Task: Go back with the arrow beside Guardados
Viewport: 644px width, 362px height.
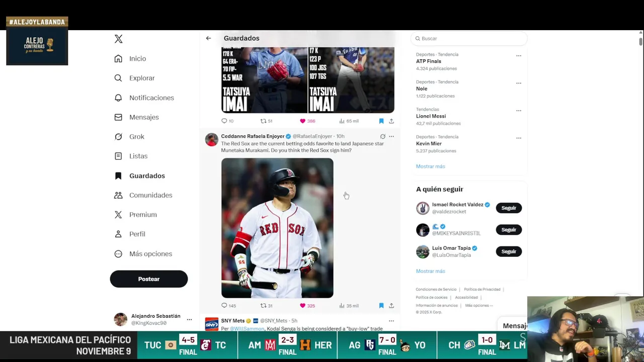Action: [x=208, y=38]
